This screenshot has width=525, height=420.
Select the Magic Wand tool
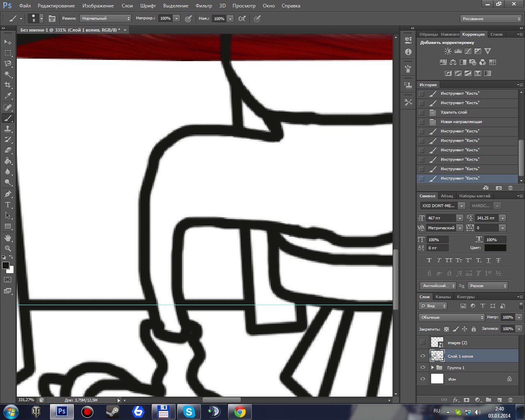point(8,74)
